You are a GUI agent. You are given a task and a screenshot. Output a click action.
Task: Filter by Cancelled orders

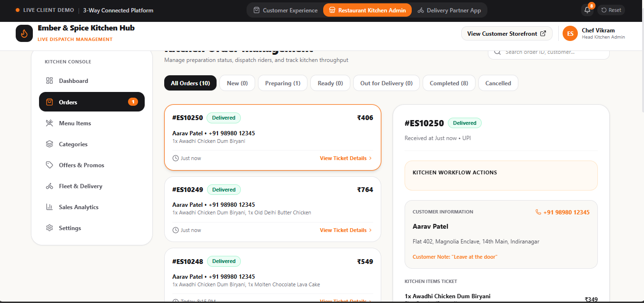click(x=498, y=83)
